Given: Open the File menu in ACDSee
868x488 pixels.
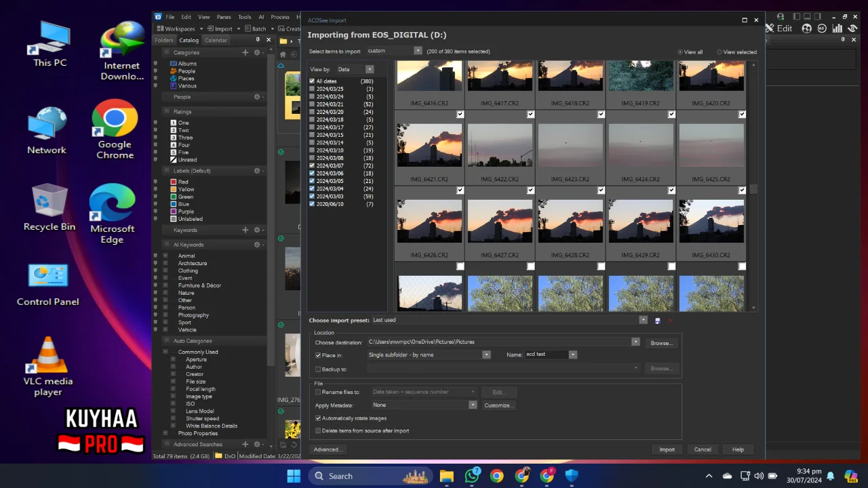Looking at the screenshot, I should (x=170, y=17).
